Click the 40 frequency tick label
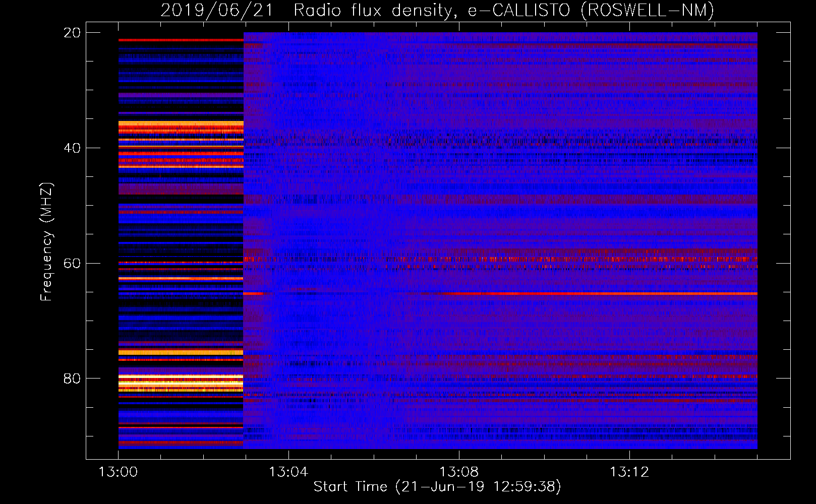The width and height of the screenshot is (816, 504). (72, 148)
